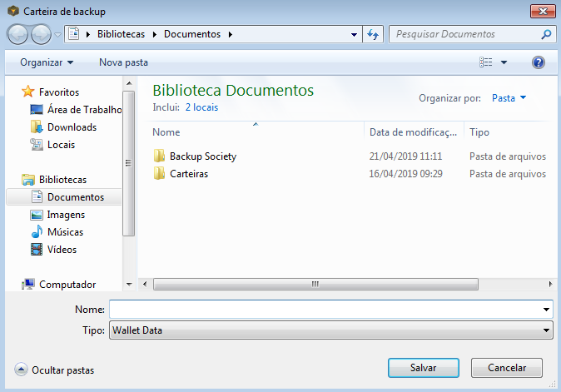This screenshot has width=561, height=392.
Task: Expand arrow before Bibliotecas in breadcrumb
Action: point(88,34)
